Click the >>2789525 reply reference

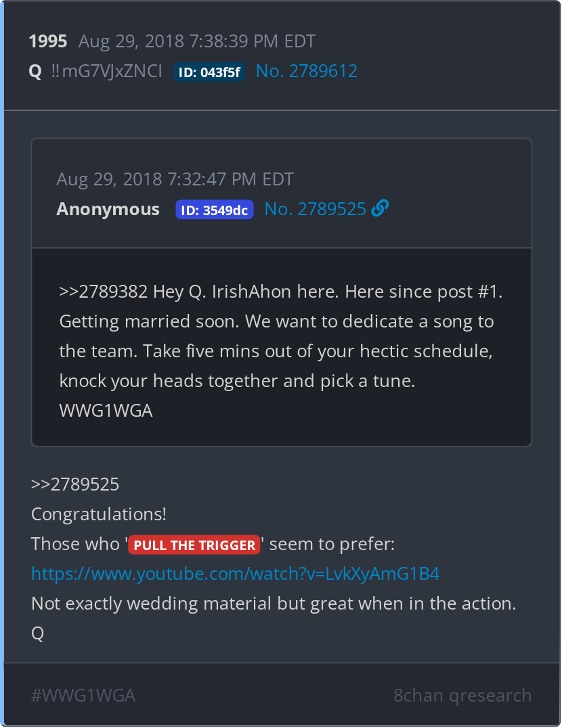[75, 484]
